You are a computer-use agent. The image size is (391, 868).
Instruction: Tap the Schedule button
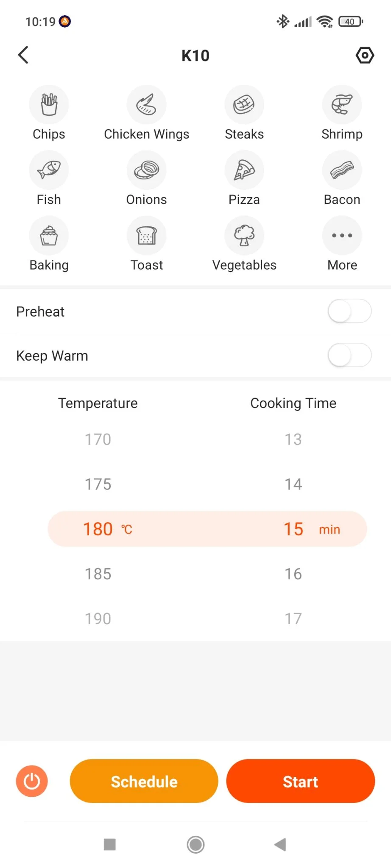click(x=144, y=781)
